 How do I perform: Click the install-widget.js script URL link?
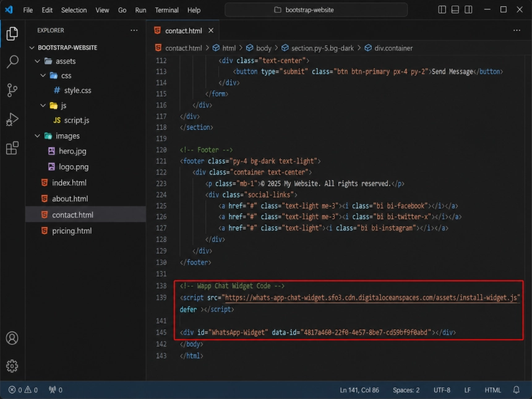(371, 298)
